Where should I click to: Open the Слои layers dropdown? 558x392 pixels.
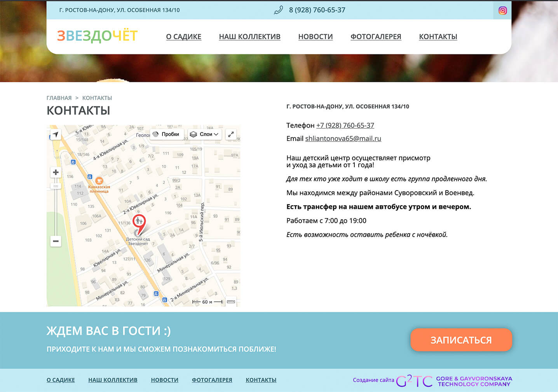click(x=204, y=134)
